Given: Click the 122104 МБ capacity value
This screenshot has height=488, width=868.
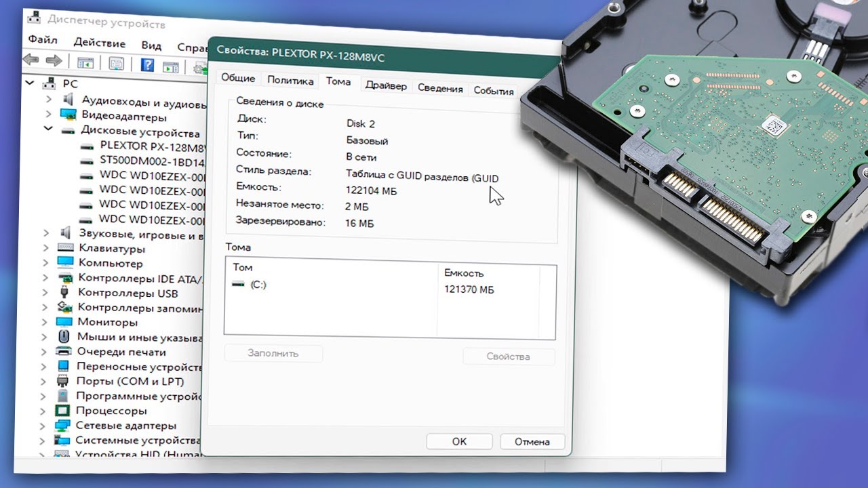Looking at the screenshot, I should tap(372, 191).
